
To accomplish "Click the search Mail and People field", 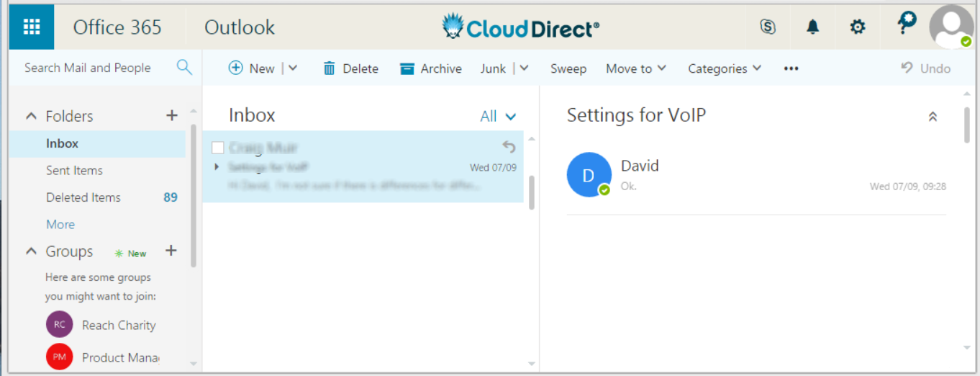I will (88, 68).
